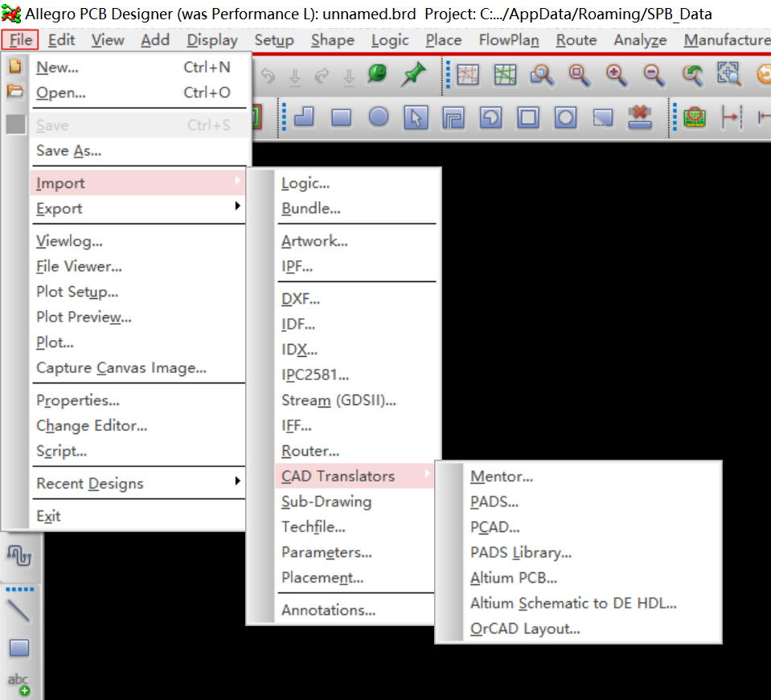Select Altium PCB... translator
This screenshot has height=700, width=771.
coord(592,578)
